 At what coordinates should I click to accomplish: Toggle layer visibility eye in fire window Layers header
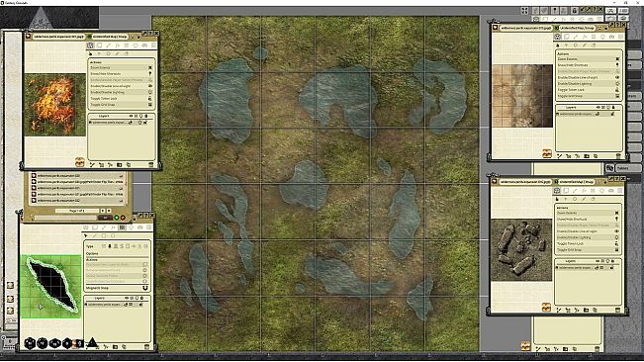[x=132, y=116]
